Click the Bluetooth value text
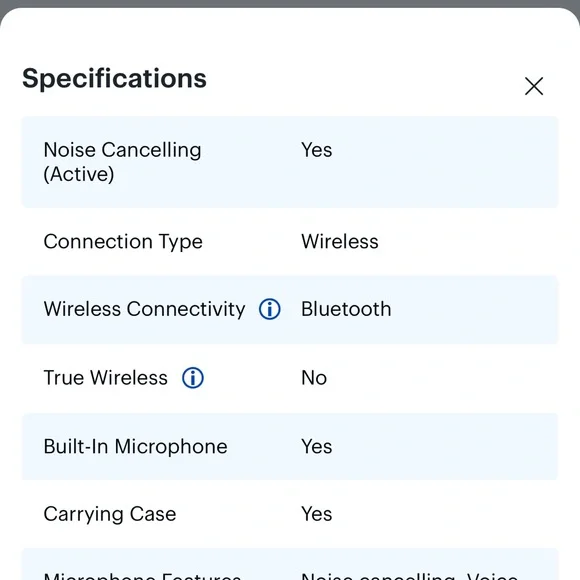This screenshot has height=580, width=580. click(346, 309)
